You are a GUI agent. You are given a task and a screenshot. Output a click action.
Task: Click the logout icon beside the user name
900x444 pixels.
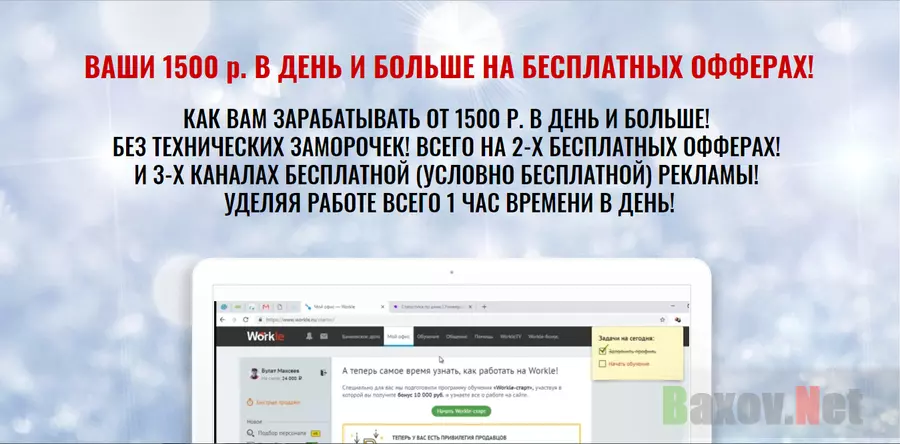323,372
